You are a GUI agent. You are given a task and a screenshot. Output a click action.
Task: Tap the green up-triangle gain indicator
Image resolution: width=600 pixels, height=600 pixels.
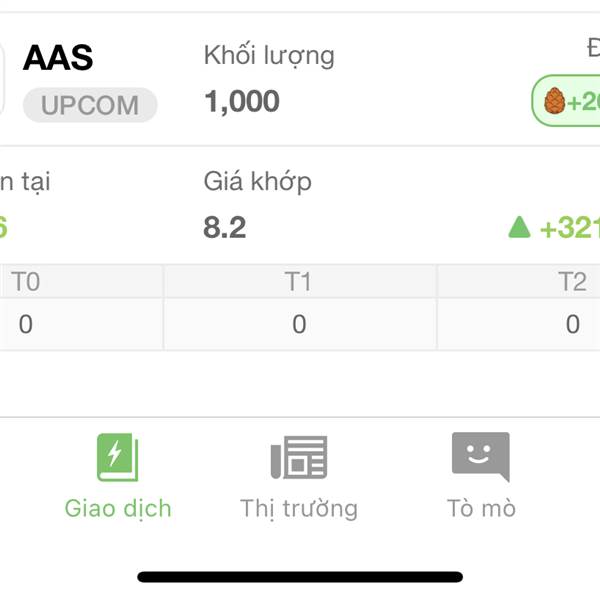point(519,227)
